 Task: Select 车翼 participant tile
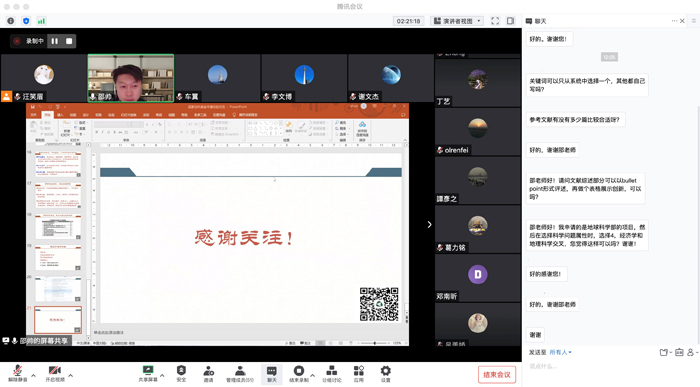coord(217,78)
